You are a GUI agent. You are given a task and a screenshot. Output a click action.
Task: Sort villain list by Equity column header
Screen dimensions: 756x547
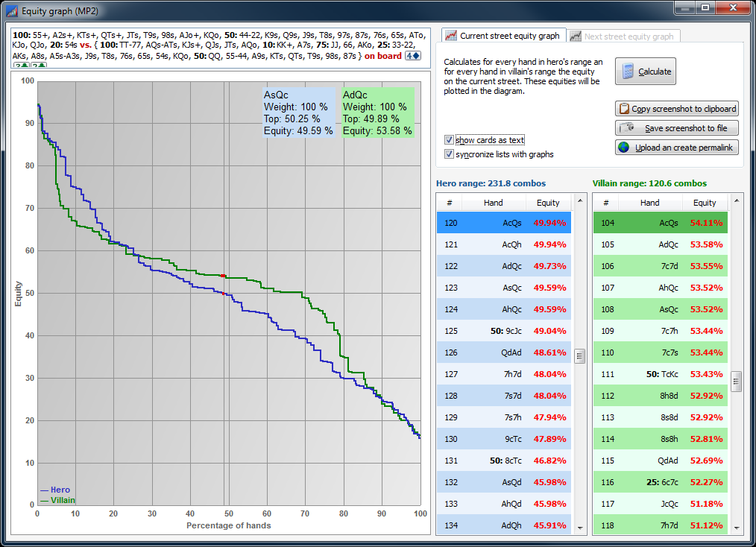coord(705,203)
